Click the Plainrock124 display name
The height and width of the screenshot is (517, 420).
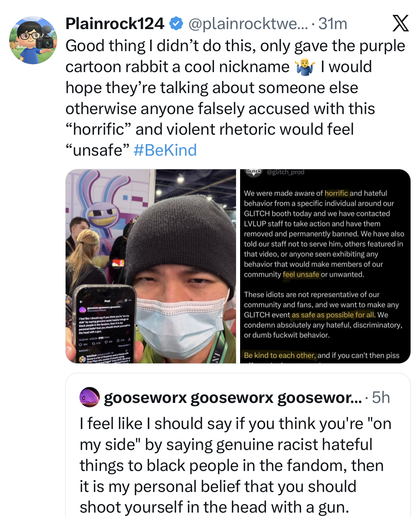[115, 23]
